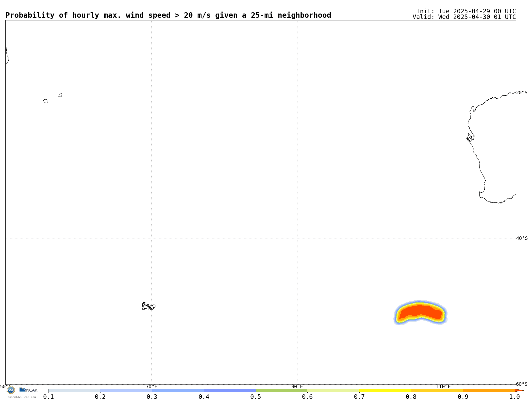The height and width of the screenshot is (400, 532).
Task: Click the 60°S latitude label
Action: [x=522, y=384]
